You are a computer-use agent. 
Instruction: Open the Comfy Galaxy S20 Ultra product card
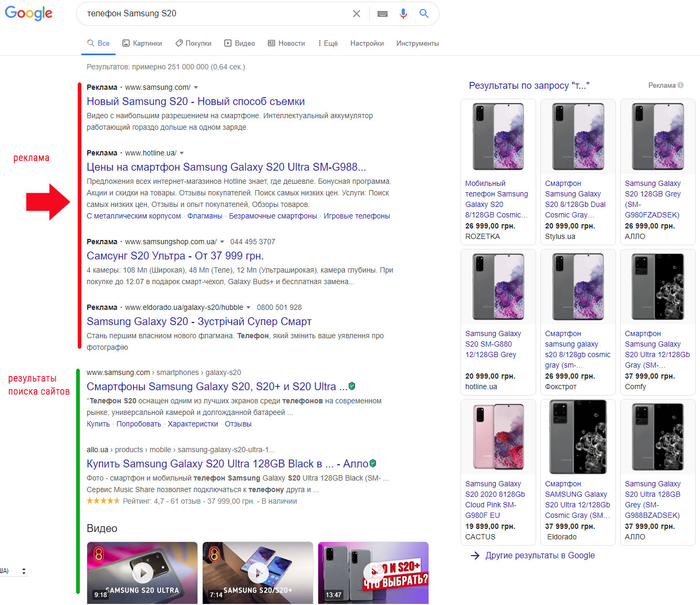[658, 322]
